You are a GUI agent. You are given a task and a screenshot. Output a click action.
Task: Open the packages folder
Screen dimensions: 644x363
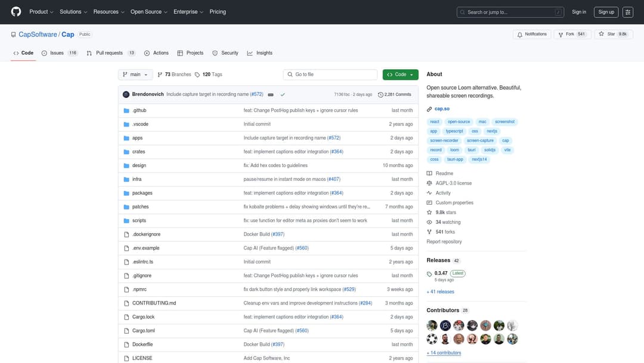(142, 193)
